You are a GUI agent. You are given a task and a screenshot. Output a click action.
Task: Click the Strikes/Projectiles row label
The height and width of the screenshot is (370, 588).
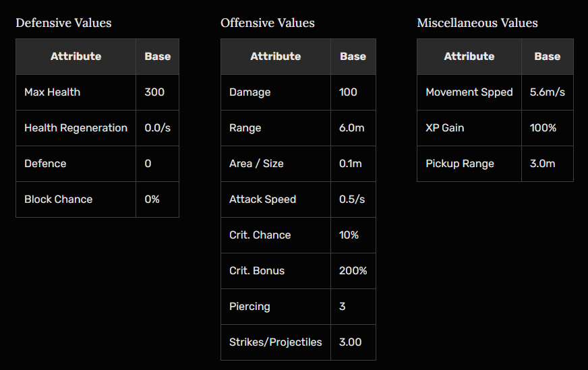(x=275, y=342)
